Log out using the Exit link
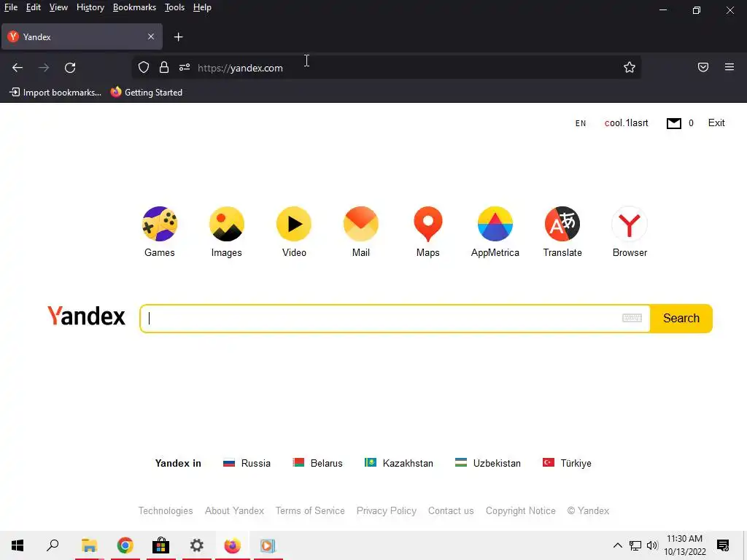The height and width of the screenshot is (560, 747). [x=716, y=122]
